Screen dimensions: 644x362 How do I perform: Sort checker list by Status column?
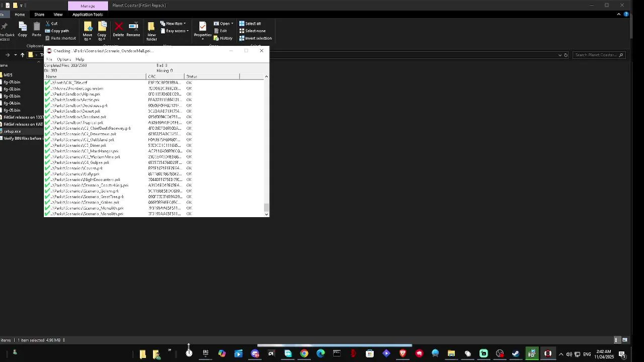(212, 76)
